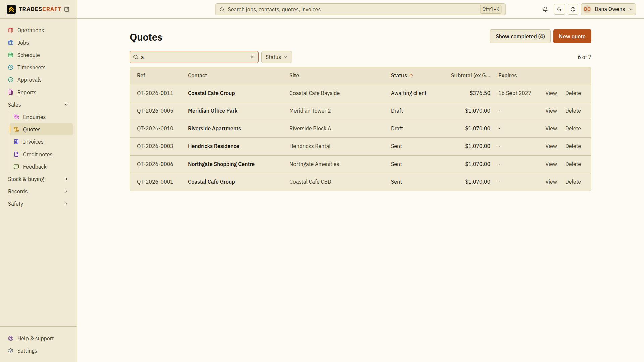Sort by Contact column header
Image resolution: width=644 pixels, height=362 pixels.
pyautogui.click(x=197, y=75)
